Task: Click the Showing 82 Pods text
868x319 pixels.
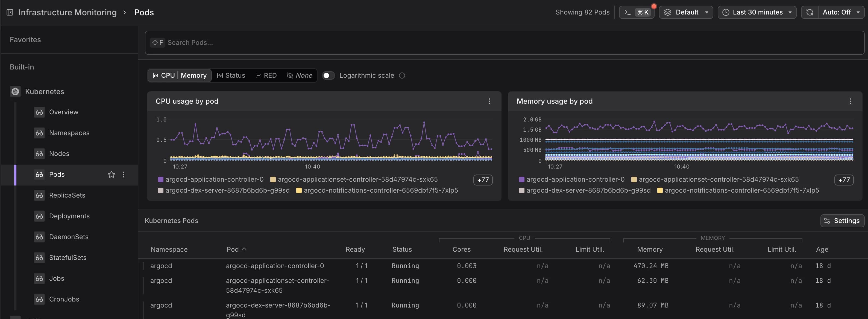Action: [x=582, y=13]
